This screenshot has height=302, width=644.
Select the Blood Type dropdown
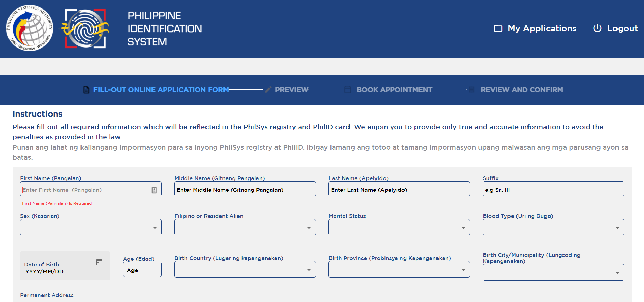(x=553, y=227)
